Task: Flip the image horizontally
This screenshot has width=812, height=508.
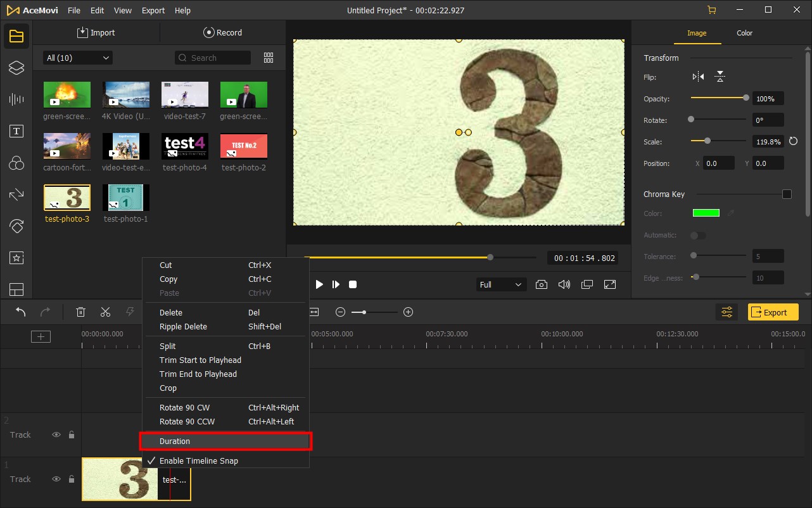Action: 698,77
